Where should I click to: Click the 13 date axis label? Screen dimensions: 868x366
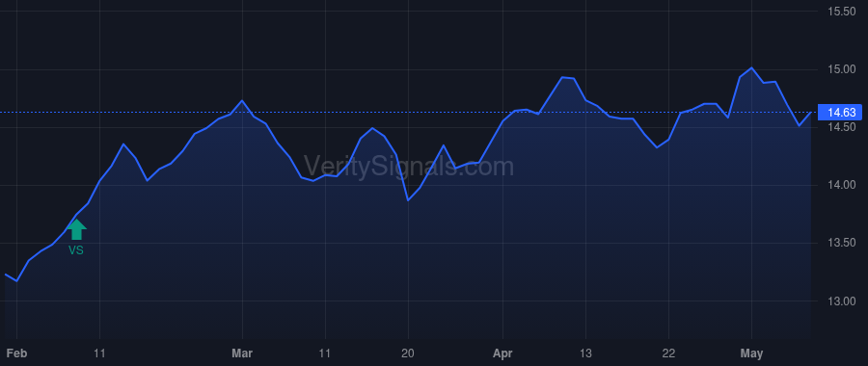(x=585, y=353)
